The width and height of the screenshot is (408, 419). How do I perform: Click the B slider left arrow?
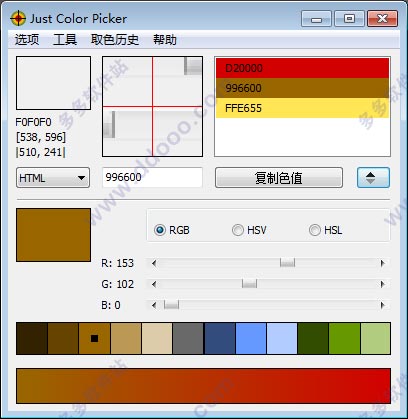click(154, 305)
